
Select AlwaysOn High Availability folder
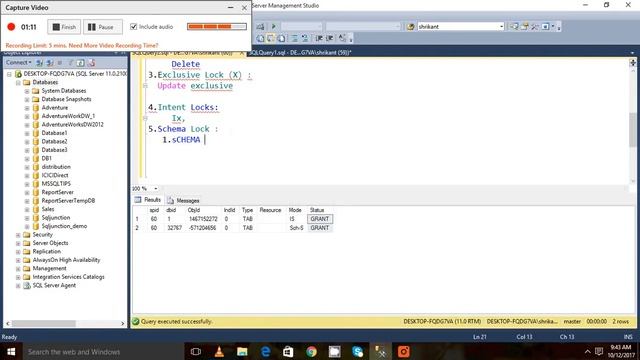tap(66, 260)
